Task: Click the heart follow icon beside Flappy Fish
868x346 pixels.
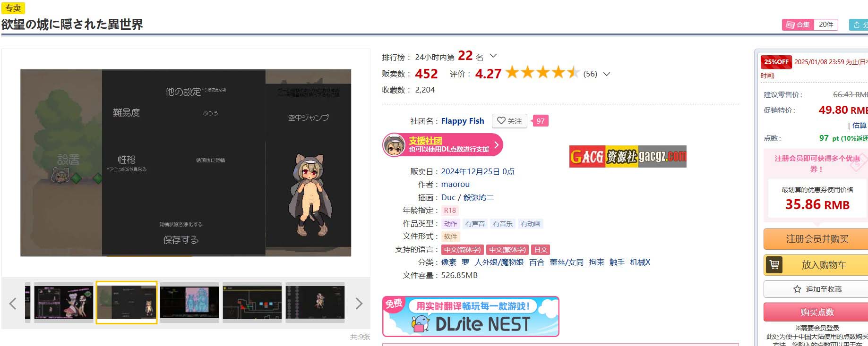Action: coord(501,121)
